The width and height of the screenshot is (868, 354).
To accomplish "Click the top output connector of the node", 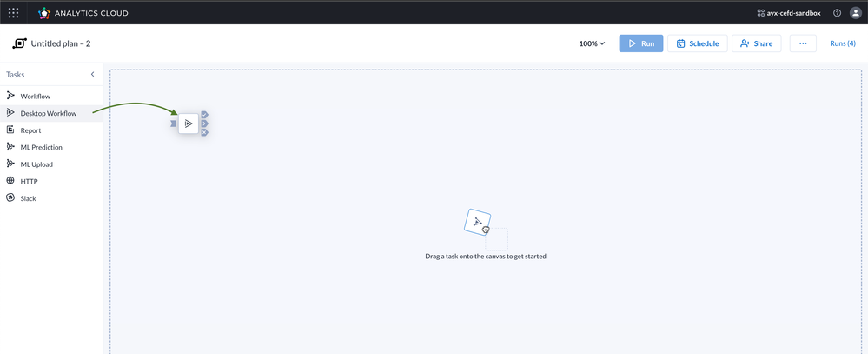I will (205, 115).
